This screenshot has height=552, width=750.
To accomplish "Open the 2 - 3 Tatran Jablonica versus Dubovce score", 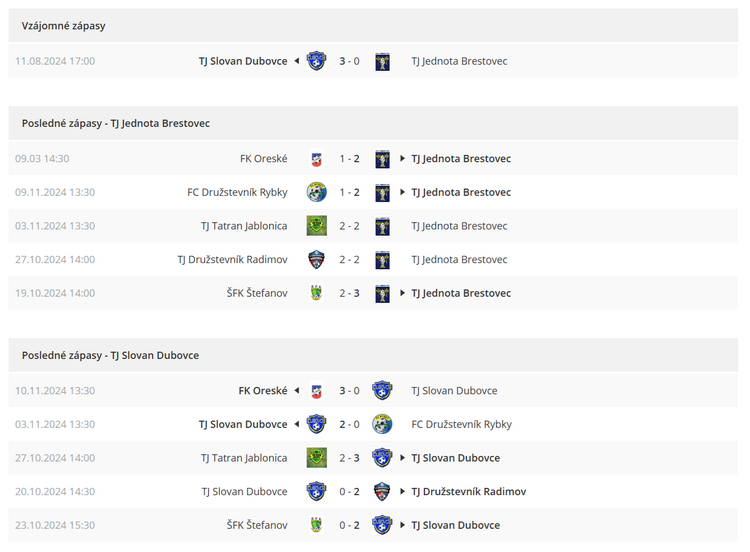I will click(x=349, y=458).
